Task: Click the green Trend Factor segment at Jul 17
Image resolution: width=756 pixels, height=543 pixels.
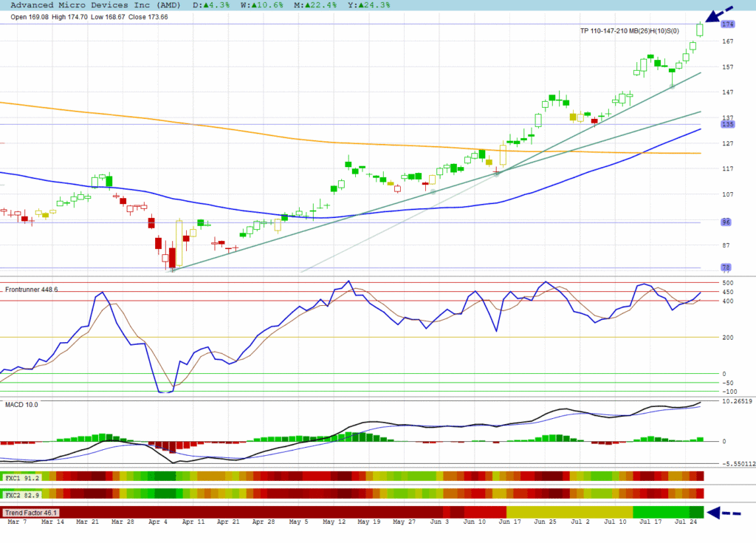Action: click(x=661, y=512)
